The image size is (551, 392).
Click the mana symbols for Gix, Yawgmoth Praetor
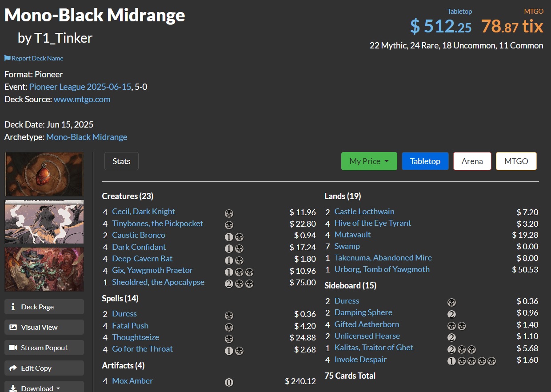(x=239, y=272)
